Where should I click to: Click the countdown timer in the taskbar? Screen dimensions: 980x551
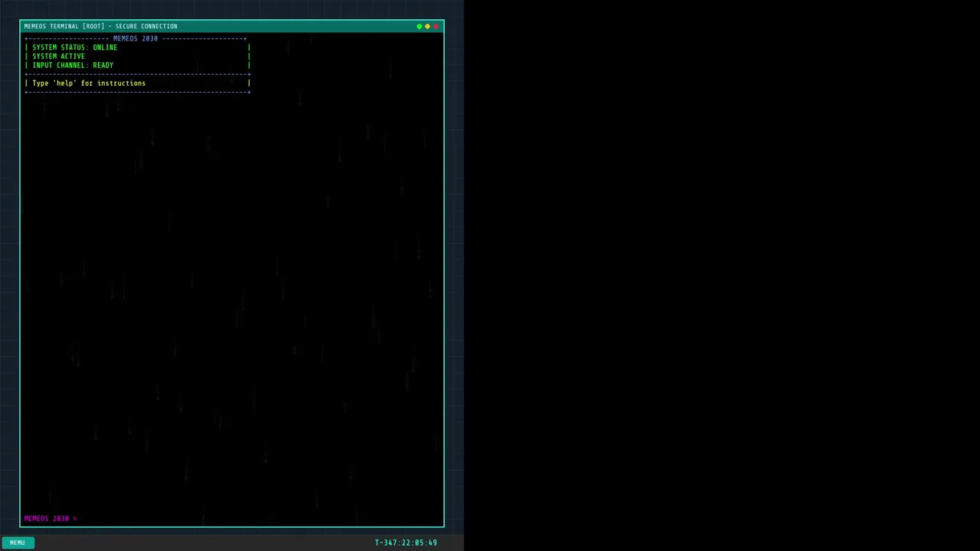pyautogui.click(x=406, y=543)
